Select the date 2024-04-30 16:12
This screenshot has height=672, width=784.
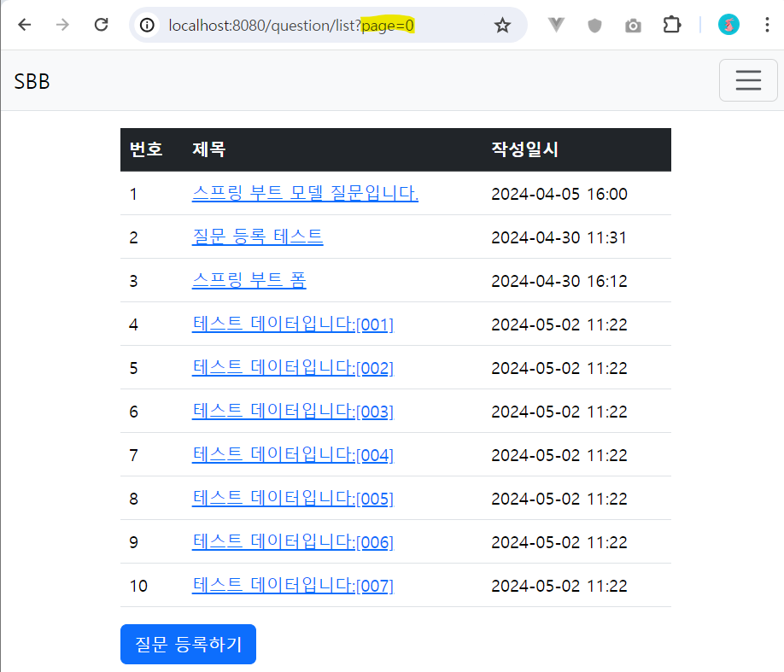pyautogui.click(x=559, y=281)
